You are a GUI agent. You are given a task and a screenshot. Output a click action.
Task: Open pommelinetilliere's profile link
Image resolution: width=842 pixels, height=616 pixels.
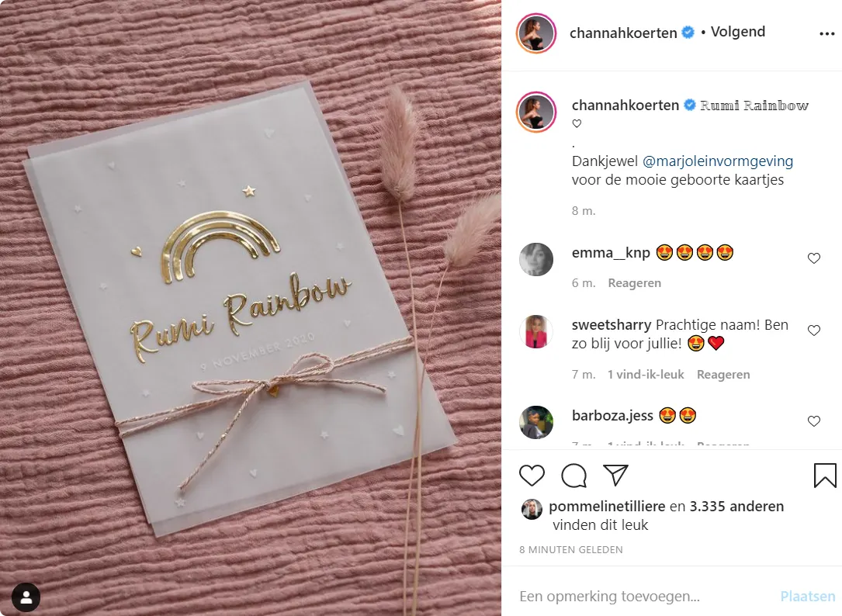pyautogui.click(x=607, y=507)
